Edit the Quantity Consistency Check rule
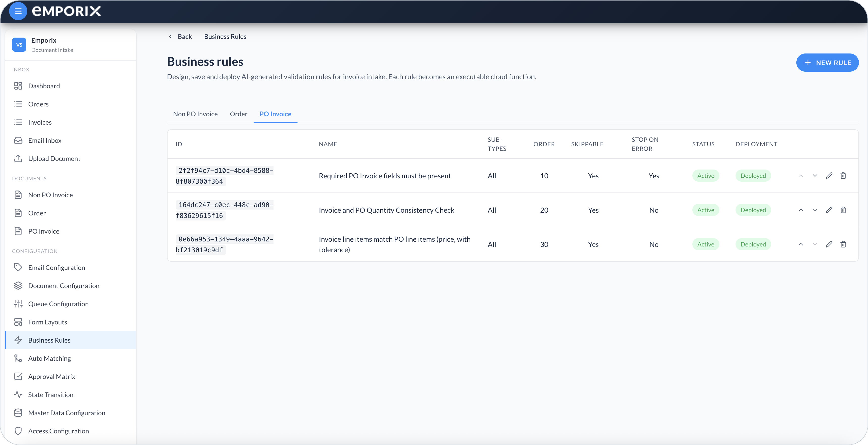The image size is (868, 445). (829, 210)
